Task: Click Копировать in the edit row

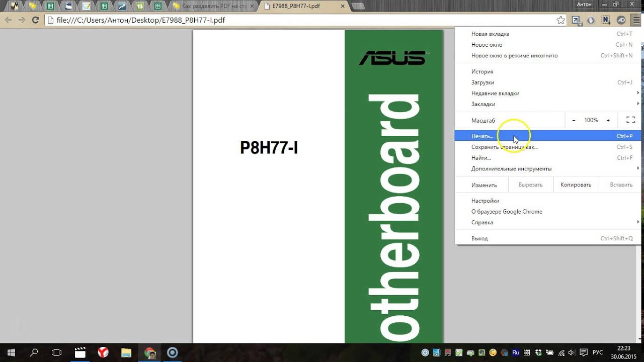Action: coord(576,185)
